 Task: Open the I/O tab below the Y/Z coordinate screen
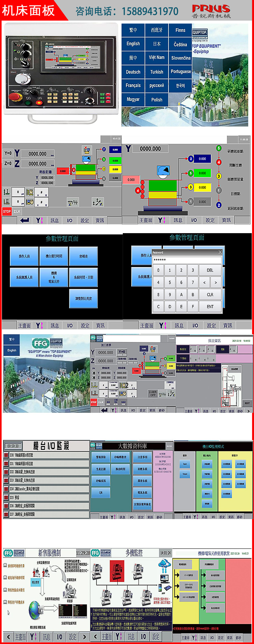point(70,220)
